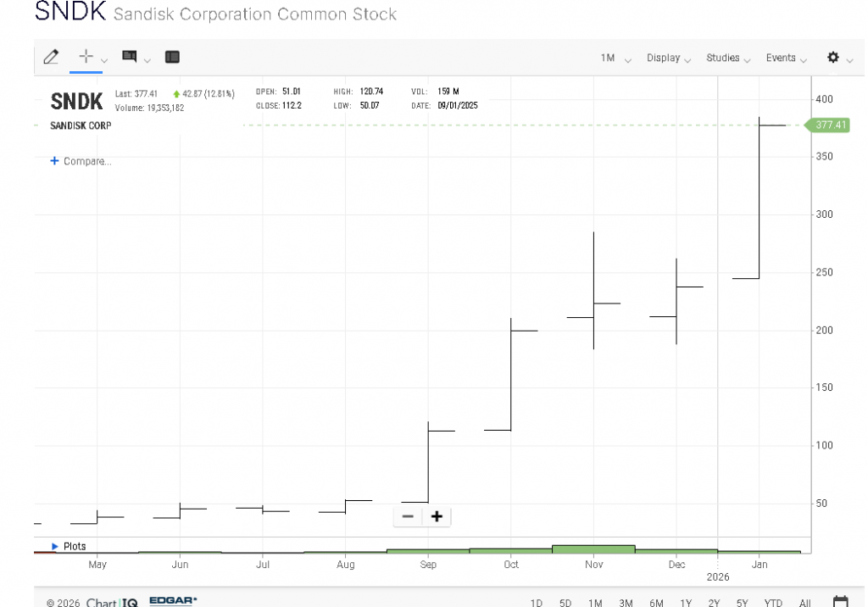Screen dimensions: 868x607
Task: Open the Studies menu
Action: (x=728, y=58)
